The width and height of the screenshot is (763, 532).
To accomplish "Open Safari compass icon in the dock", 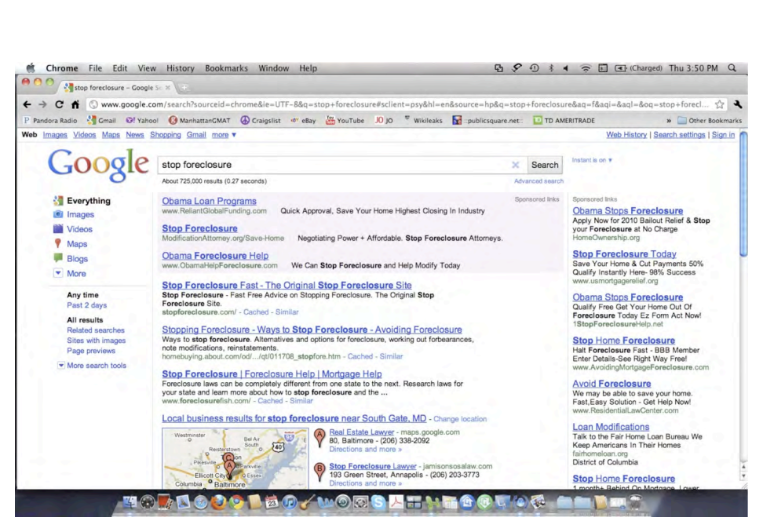I will [200, 502].
